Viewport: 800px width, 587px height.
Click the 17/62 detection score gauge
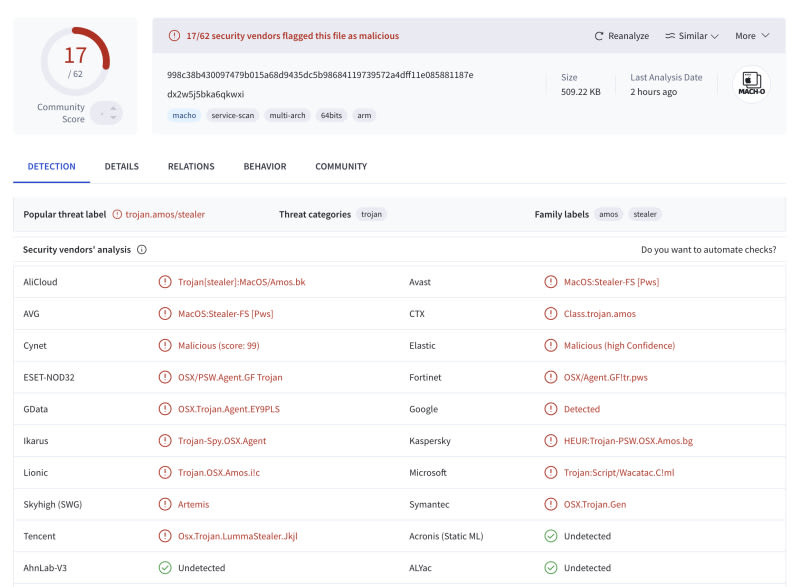pos(75,61)
